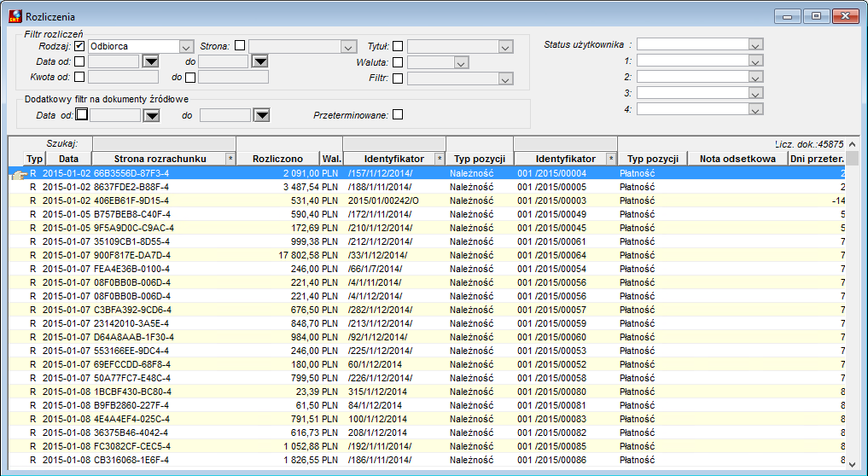Click identifier 60/1/12/2014
The height and width of the screenshot is (476, 868).
click(375, 365)
